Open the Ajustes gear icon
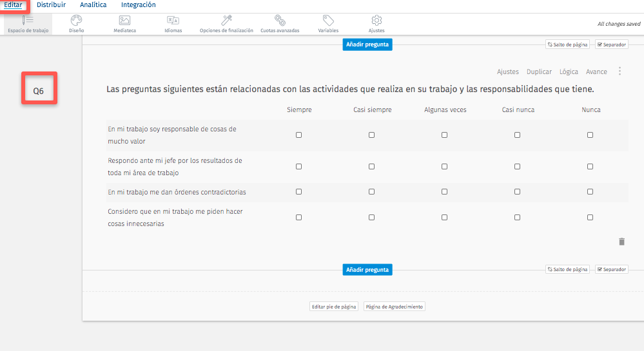 (x=376, y=21)
